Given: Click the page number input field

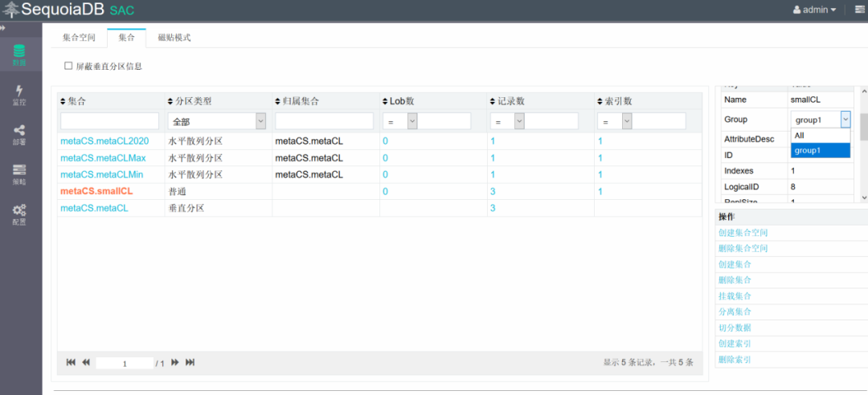Looking at the screenshot, I should coord(125,364).
